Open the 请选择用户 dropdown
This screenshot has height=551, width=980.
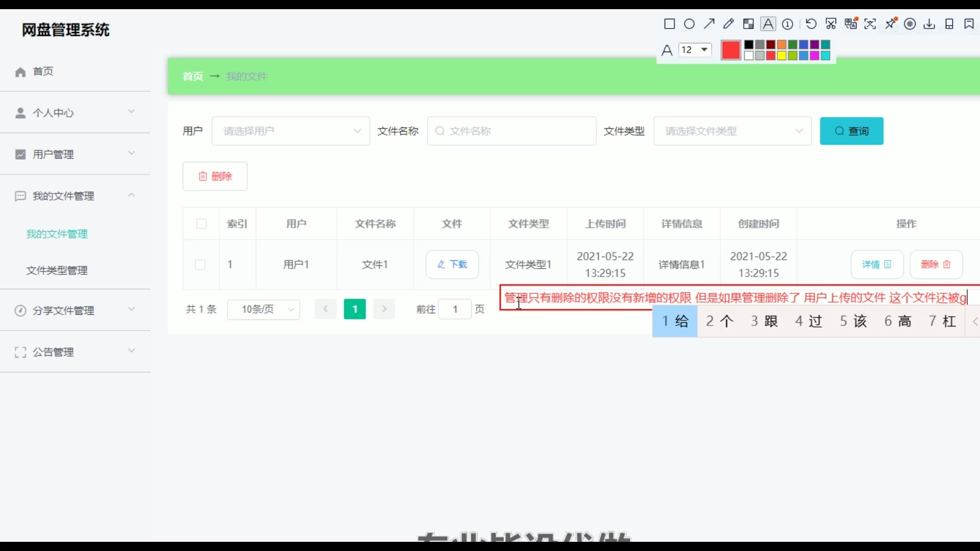pos(290,131)
